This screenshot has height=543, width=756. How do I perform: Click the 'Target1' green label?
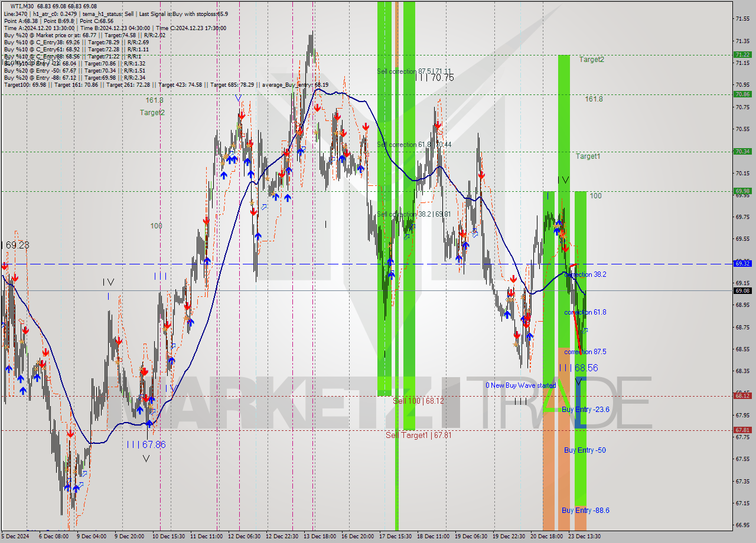pyautogui.click(x=588, y=156)
